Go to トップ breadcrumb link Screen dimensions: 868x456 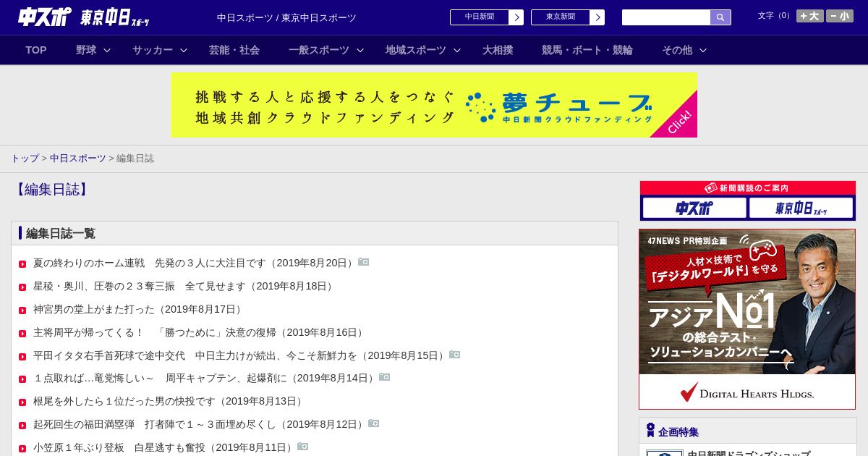coord(25,159)
